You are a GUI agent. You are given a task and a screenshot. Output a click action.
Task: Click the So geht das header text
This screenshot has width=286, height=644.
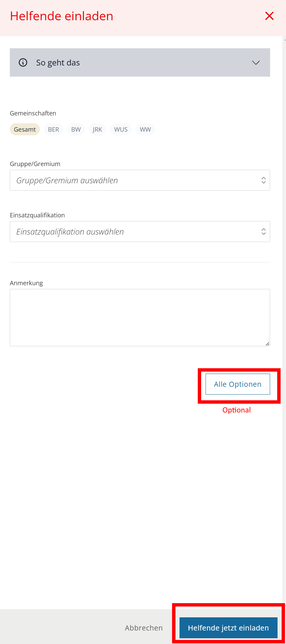[58, 63]
